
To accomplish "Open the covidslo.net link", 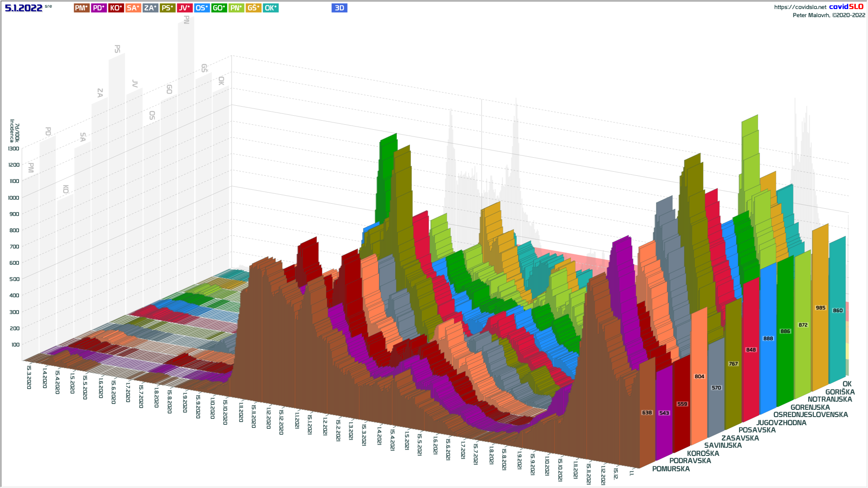I will point(800,7).
